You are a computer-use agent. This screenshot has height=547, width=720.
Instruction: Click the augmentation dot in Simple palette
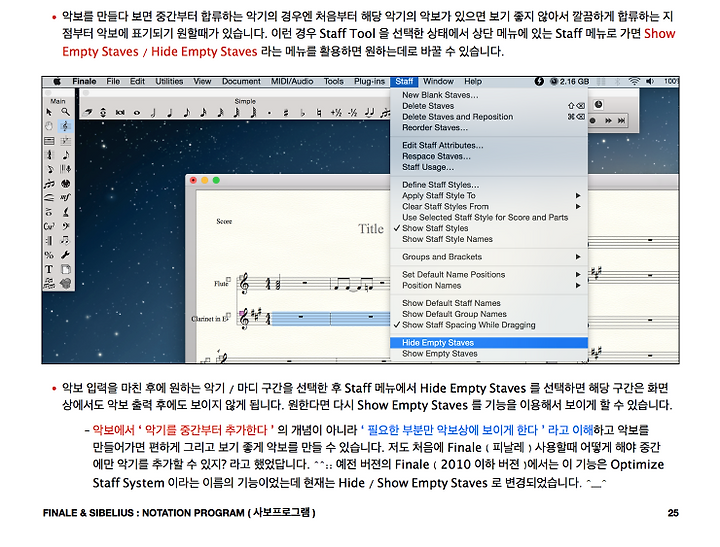click(x=269, y=113)
